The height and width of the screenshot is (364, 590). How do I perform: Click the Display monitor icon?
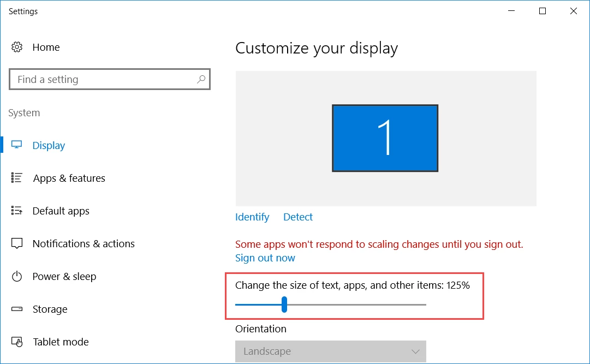(16, 145)
